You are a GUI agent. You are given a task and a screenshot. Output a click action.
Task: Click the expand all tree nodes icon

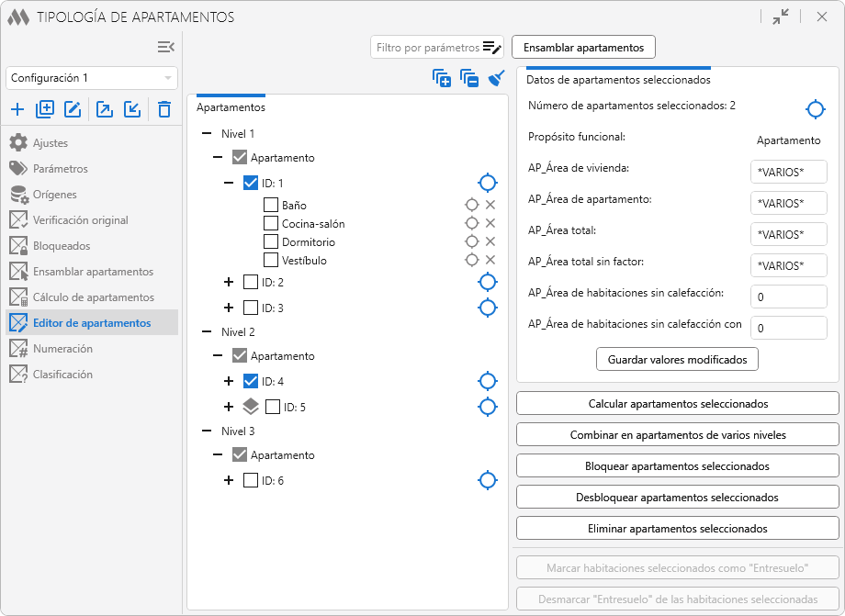pos(442,79)
